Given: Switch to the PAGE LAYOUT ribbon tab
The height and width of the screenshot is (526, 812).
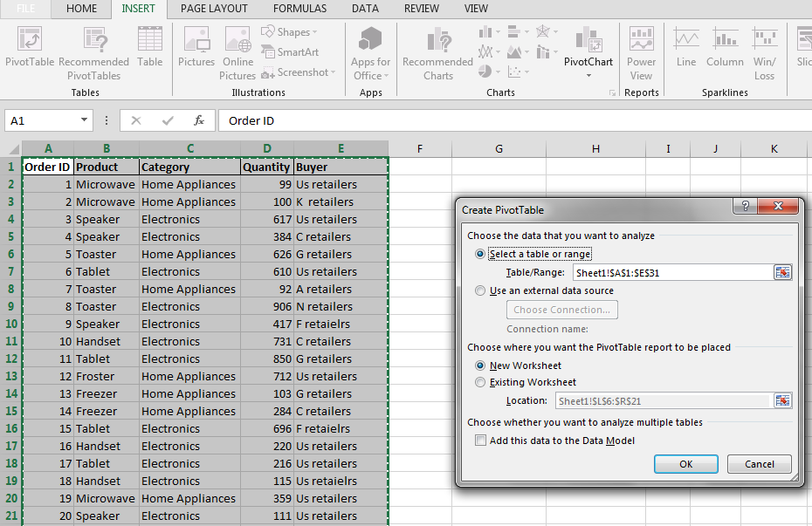Looking at the screenshot, I should pos(213,9).
